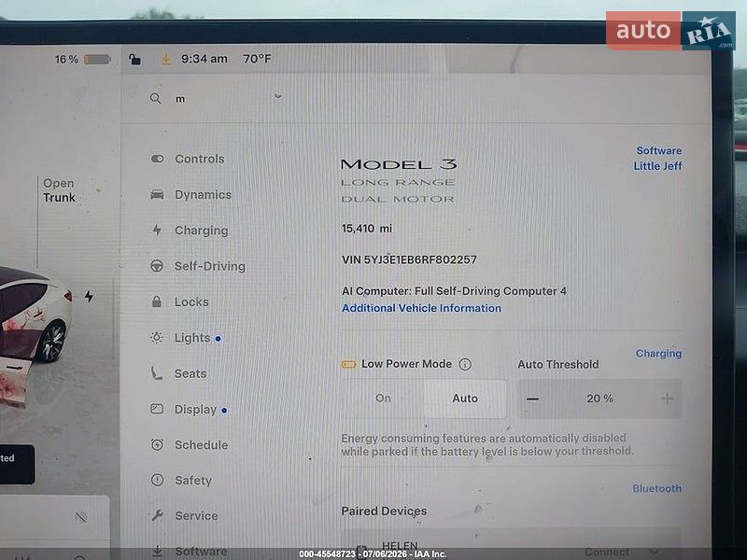Click the Dynamics car icon

157,194
